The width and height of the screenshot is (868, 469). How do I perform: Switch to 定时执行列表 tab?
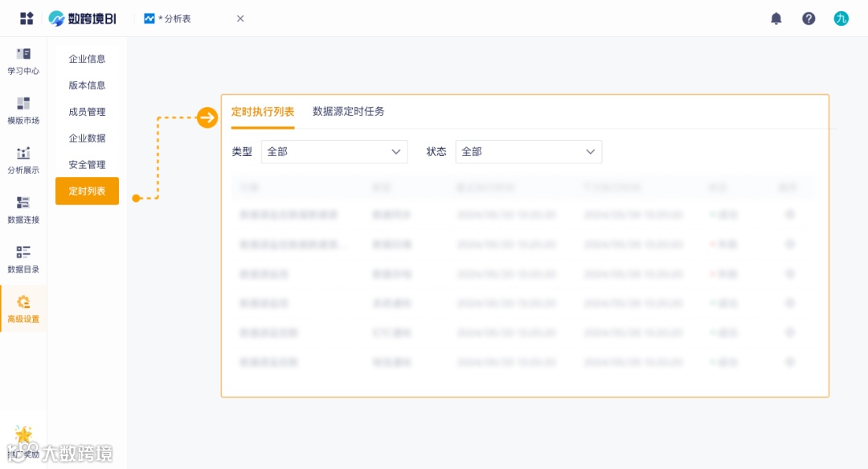262,112
